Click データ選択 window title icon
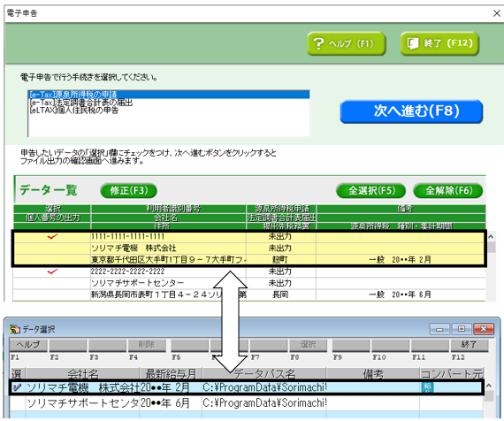Image resolution: width=504 pixels, height=421 pixels. (14, 329)
